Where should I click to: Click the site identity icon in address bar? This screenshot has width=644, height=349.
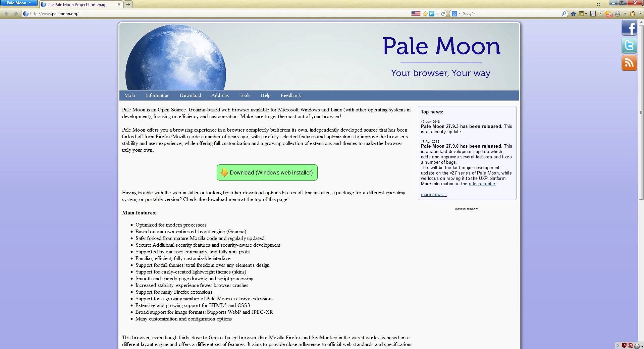click(x=26, y=14)
